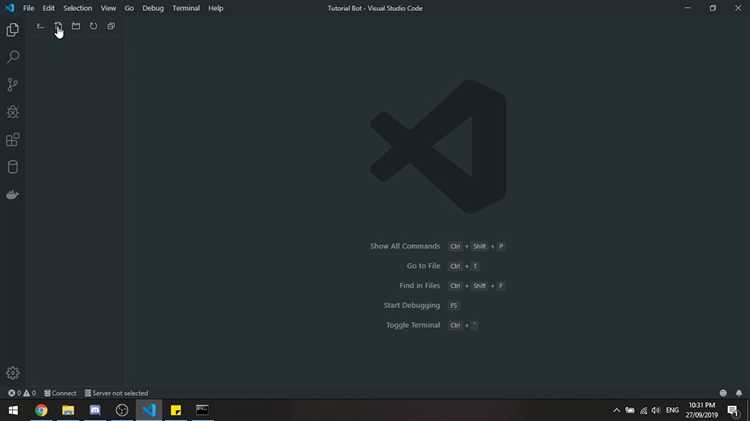Open Google Chrome from the taskbar

coord(41,410)
